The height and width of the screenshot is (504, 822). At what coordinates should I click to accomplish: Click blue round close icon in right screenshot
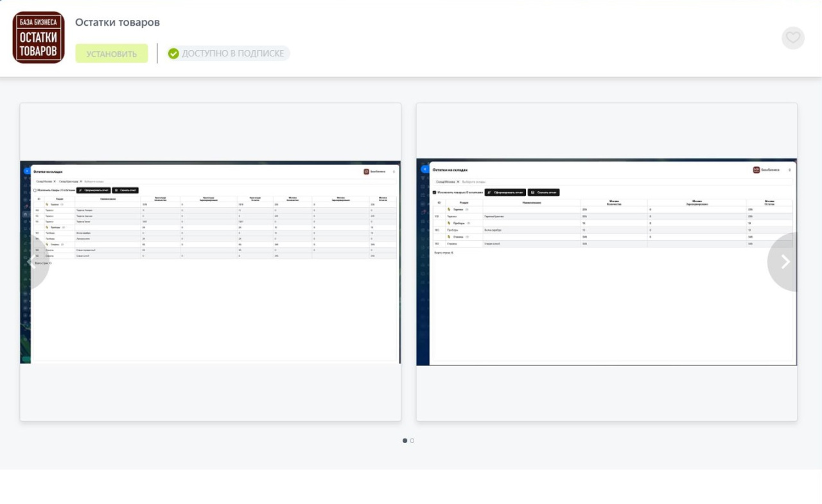[424, 169]
